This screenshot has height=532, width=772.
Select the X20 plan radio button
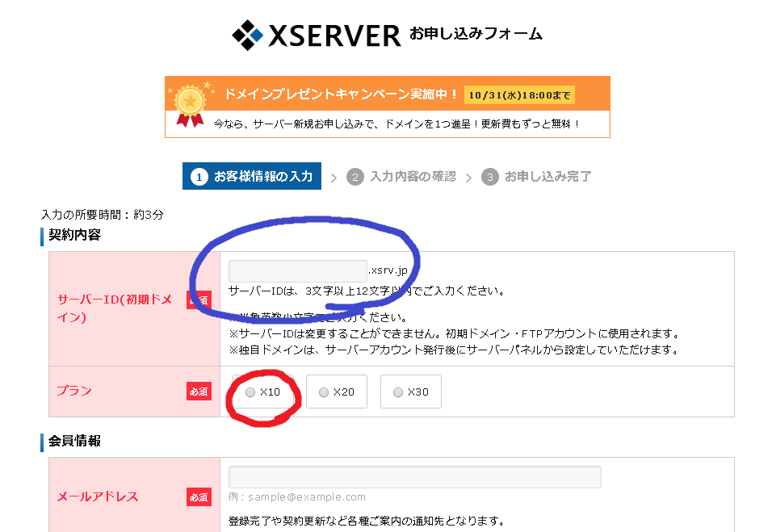pyautogui.click(x=324, y=392)
